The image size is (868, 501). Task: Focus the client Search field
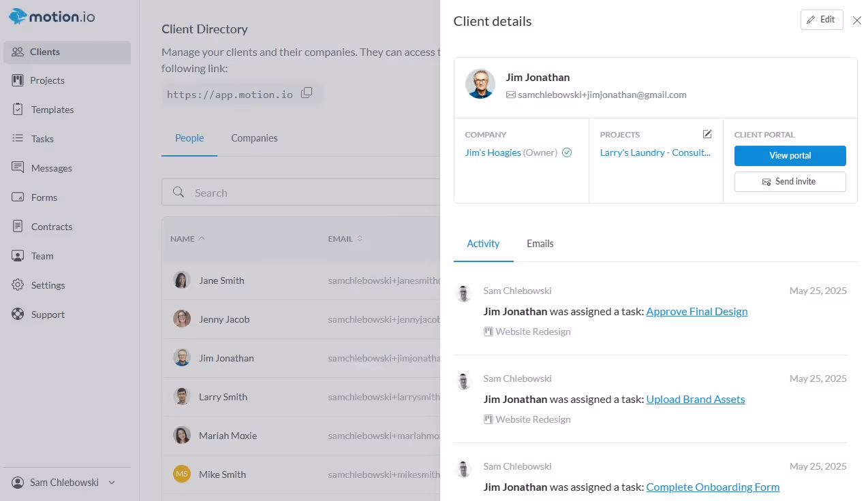(x=301, y=193)
